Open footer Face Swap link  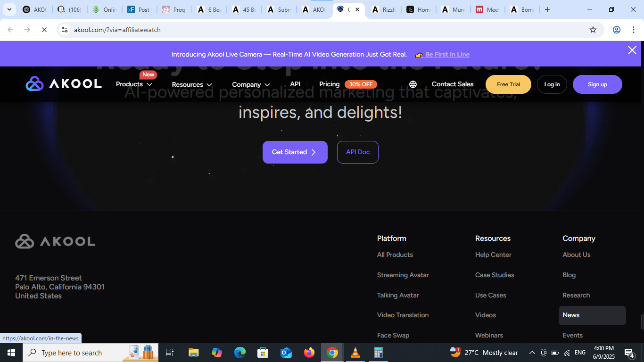393,336
